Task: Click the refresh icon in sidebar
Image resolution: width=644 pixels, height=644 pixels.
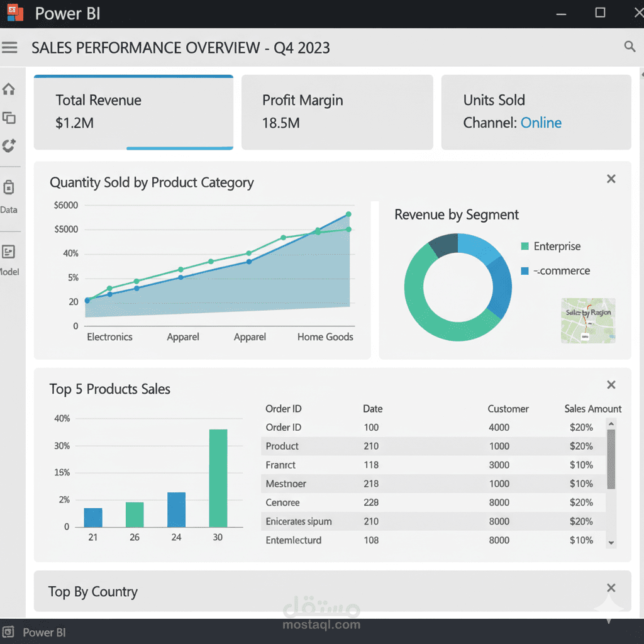Action: tap(9, 145)
